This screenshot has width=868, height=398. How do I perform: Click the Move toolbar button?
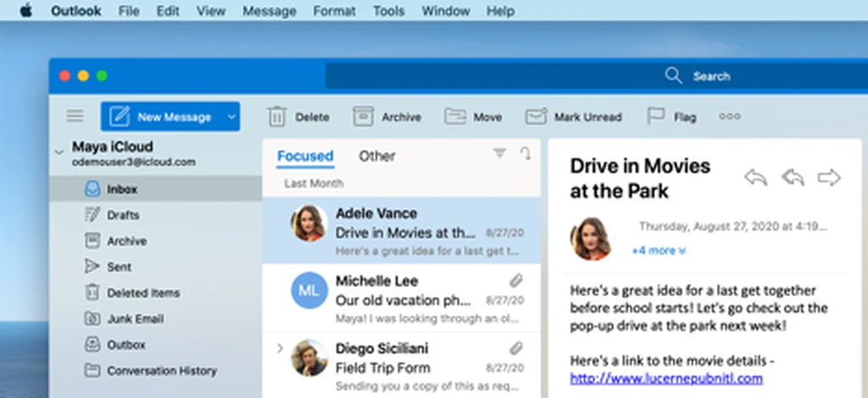point(473,117)
